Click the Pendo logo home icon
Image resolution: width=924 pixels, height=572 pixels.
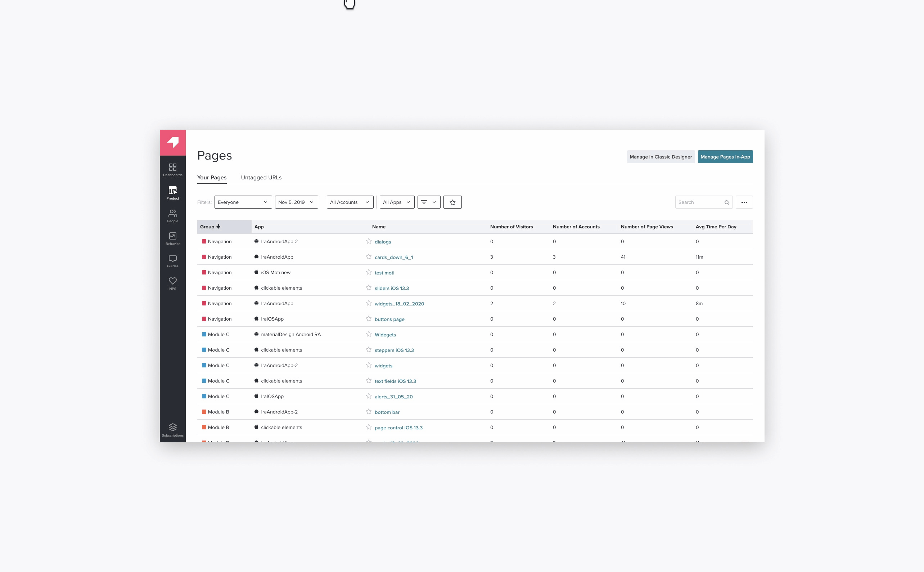tap(172, 142)
